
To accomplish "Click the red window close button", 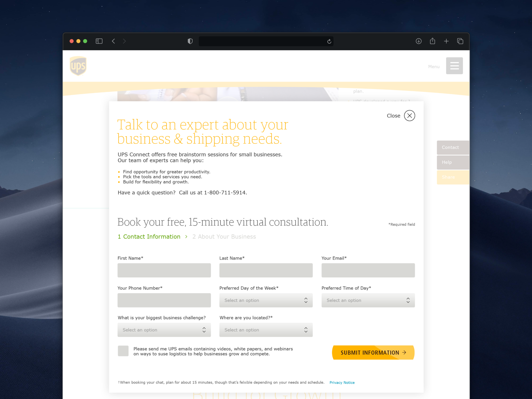I will tap(71, 41).
